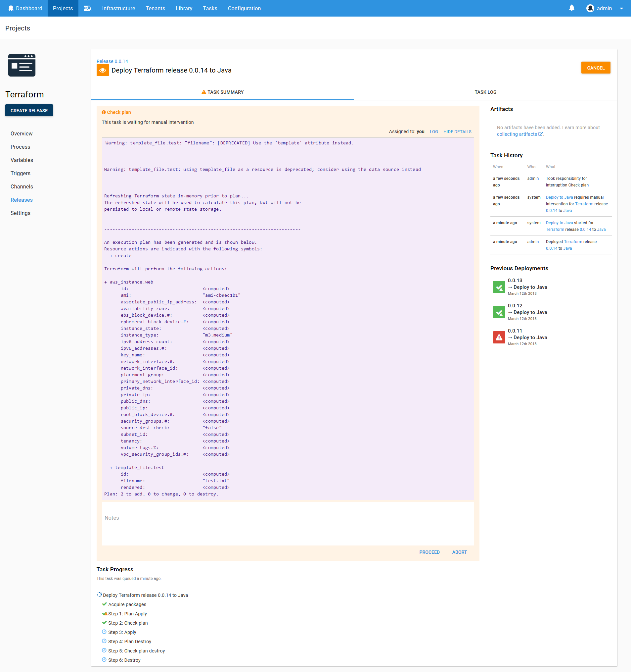The height and width of the screenshot is (672, 631).
Task: Switch to the Task Log tab
Action: coord(485,92)
